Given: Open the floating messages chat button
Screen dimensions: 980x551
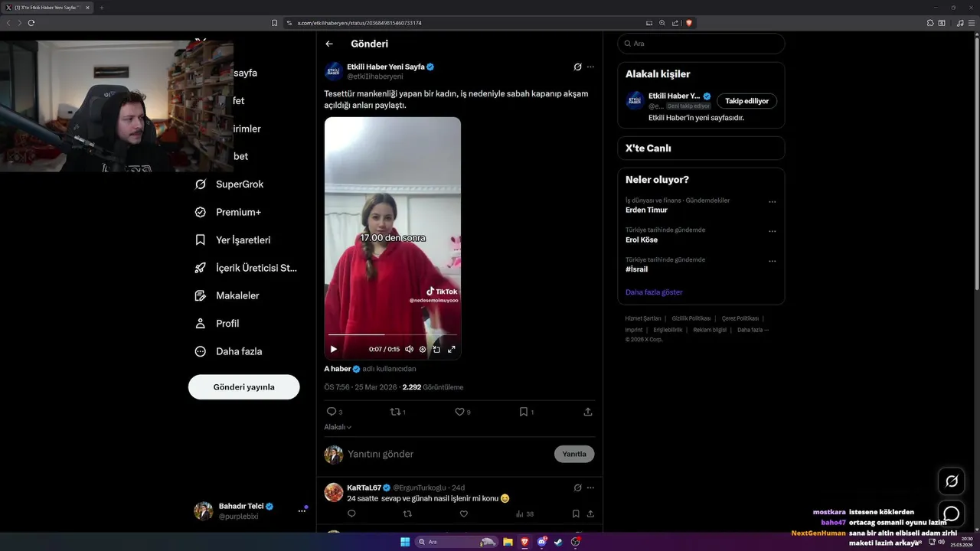Looking at the screenshot, I should [x=952, y=514].
